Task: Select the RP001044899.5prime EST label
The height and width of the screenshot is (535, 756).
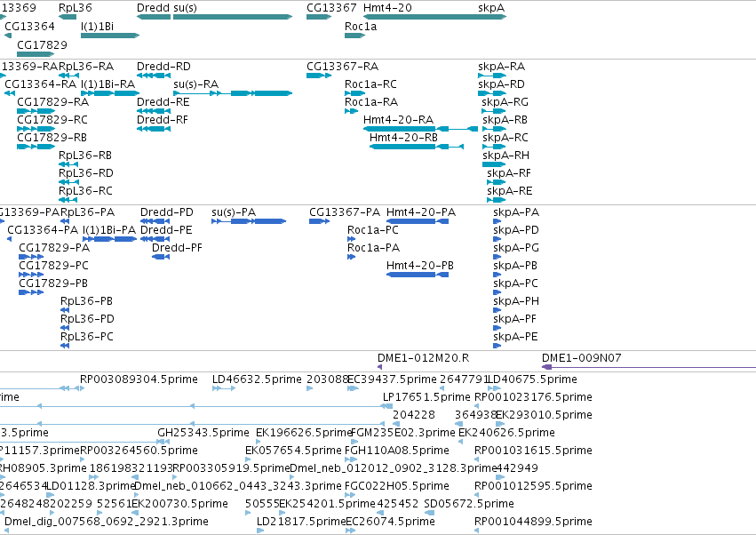Action: pos(534,522)
